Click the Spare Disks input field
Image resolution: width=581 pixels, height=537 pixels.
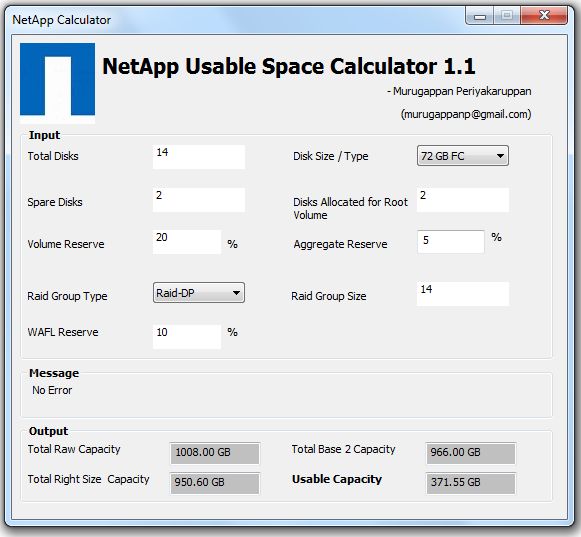click(x=199, y=200)
